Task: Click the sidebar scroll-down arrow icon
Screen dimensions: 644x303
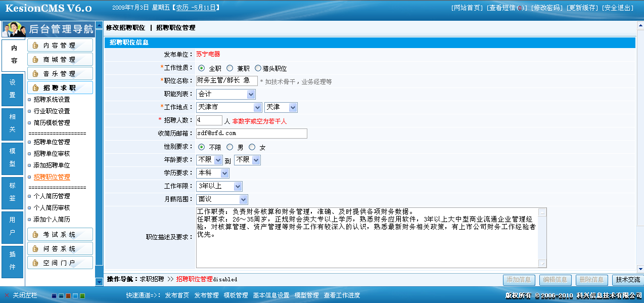Action: [x=99, y=281]
